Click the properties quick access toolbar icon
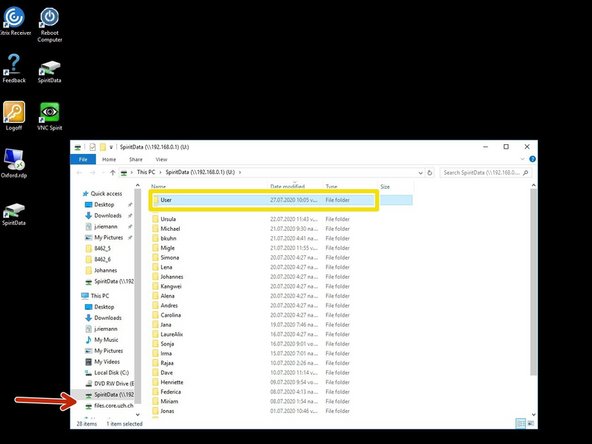The image size is (592, 444). 92,147
